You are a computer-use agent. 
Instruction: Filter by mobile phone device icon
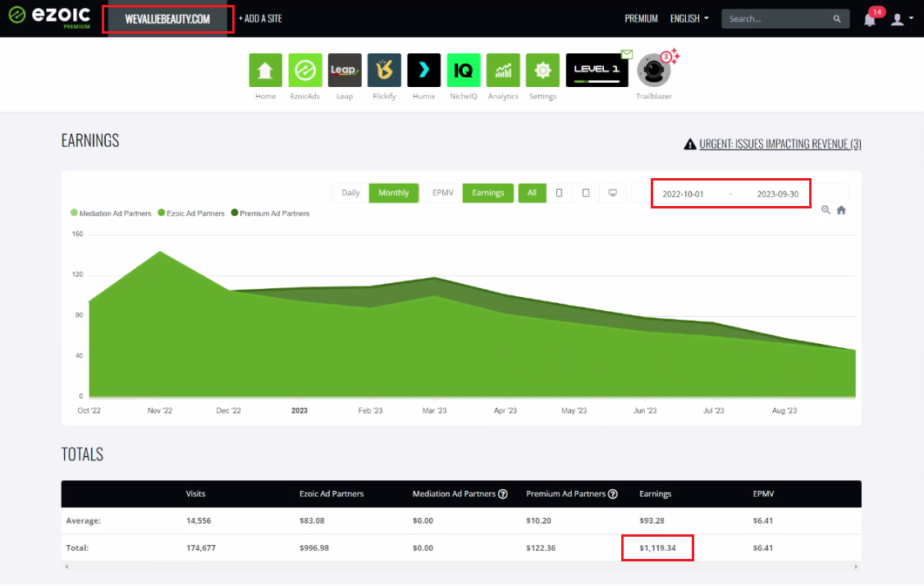559,193
